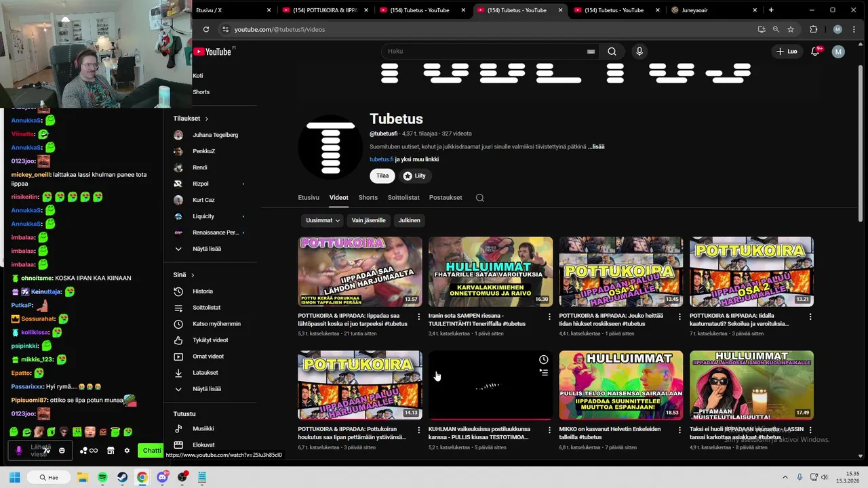Open the zoom magnifier in address bar
868x488 pixels.
click(x=776, y=29)
